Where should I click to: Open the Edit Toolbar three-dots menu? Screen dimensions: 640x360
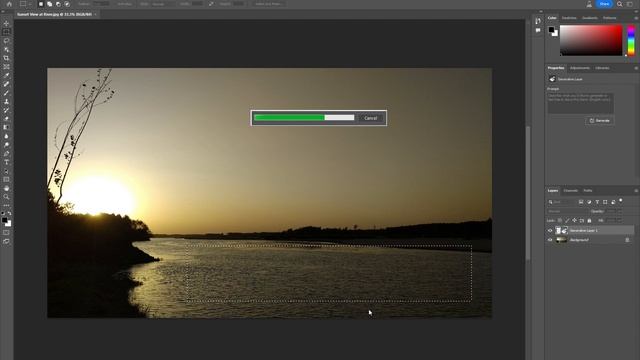click(6, 205)
